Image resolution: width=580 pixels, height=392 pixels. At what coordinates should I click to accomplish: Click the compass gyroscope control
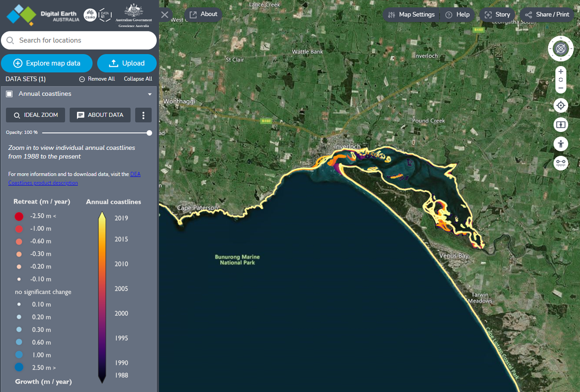[x=561, y=48]
